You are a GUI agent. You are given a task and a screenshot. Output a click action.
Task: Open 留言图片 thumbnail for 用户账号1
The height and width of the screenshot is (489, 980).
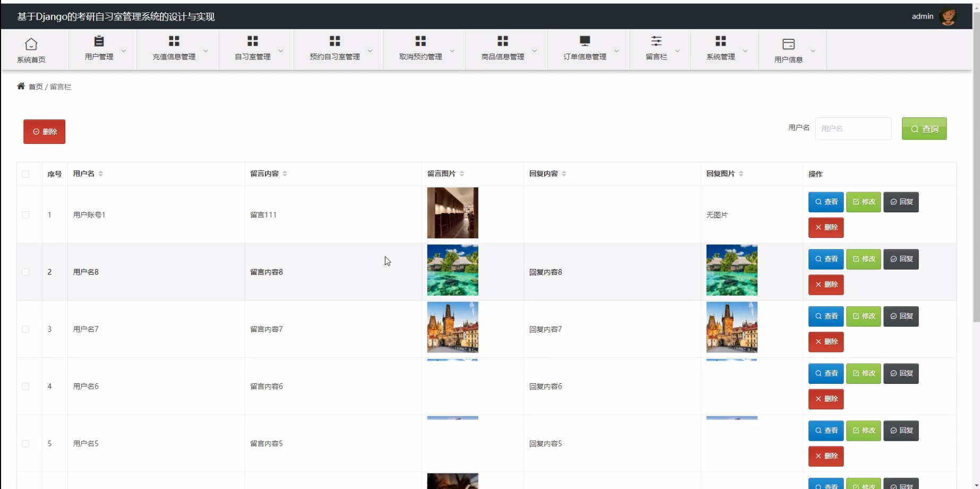click(452, 213)
